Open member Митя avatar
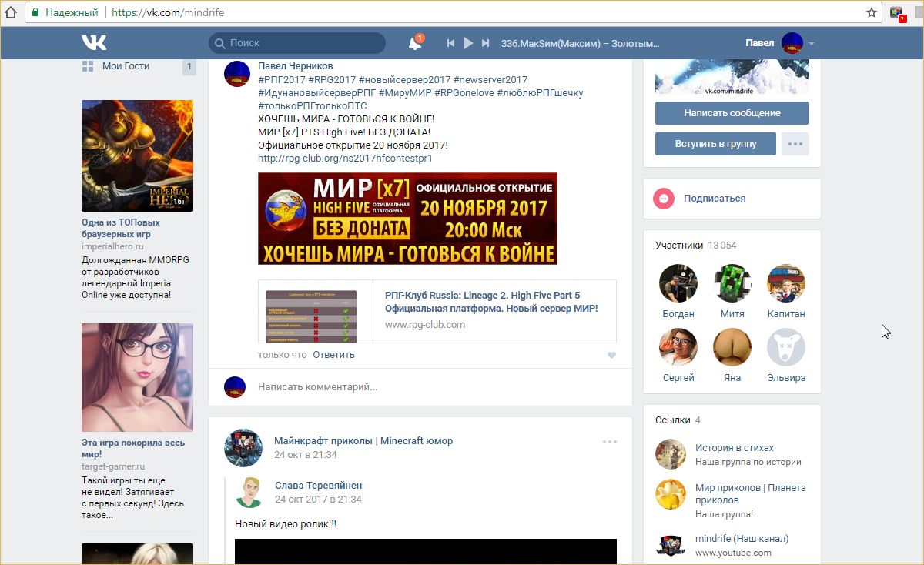924x565 pixels. pyautogui.click(x=732, y=283)
